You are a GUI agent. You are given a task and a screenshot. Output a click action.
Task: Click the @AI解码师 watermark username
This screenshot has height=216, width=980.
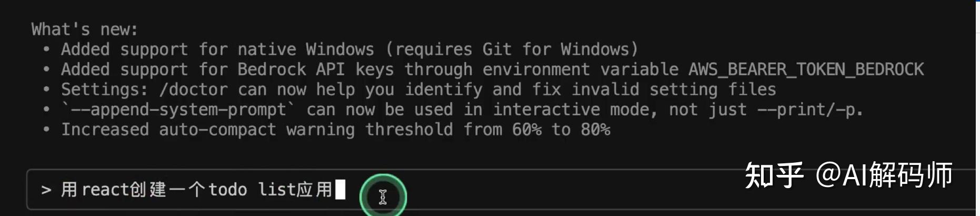click(884, 175)
